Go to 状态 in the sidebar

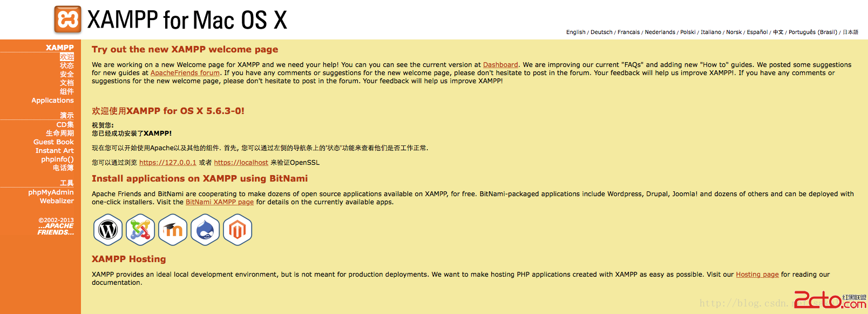click(x=67, y=65)
